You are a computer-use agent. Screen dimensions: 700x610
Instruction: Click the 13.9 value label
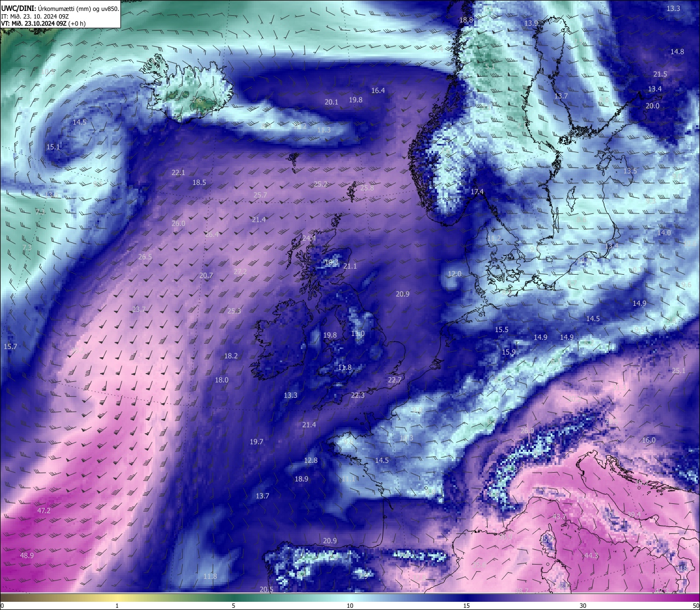532,23
